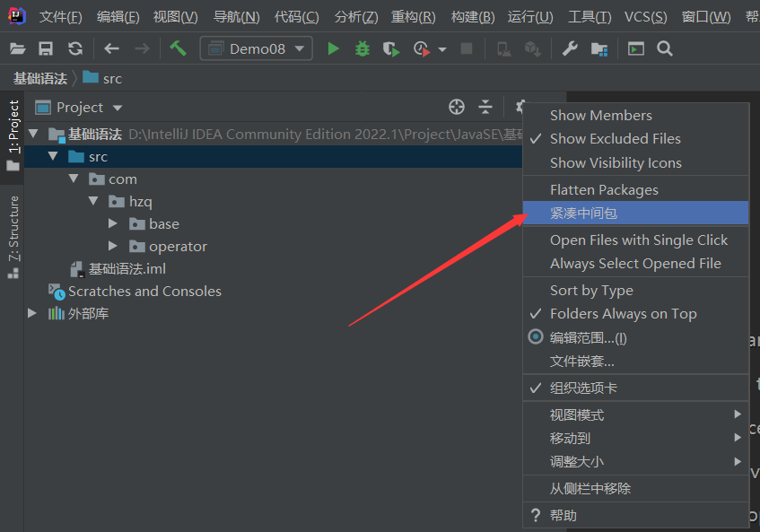Toggle 紧凑中间包 option
Image resolution: width=760 pixels, height=532 pixels.
coord(635,214)
